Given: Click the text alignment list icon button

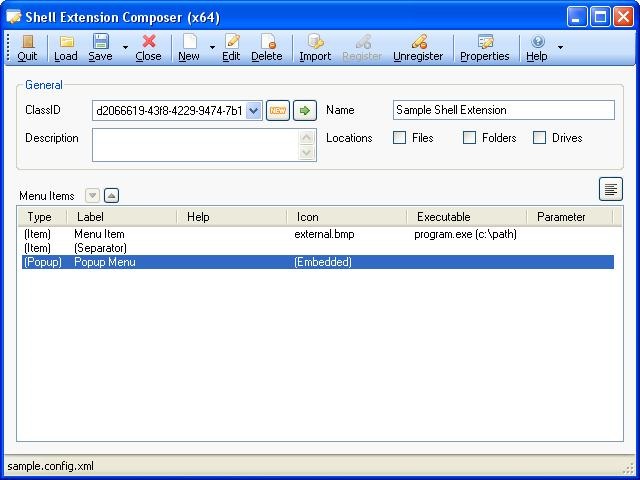Looking at the screenshot, I should [x=611, y=189].
